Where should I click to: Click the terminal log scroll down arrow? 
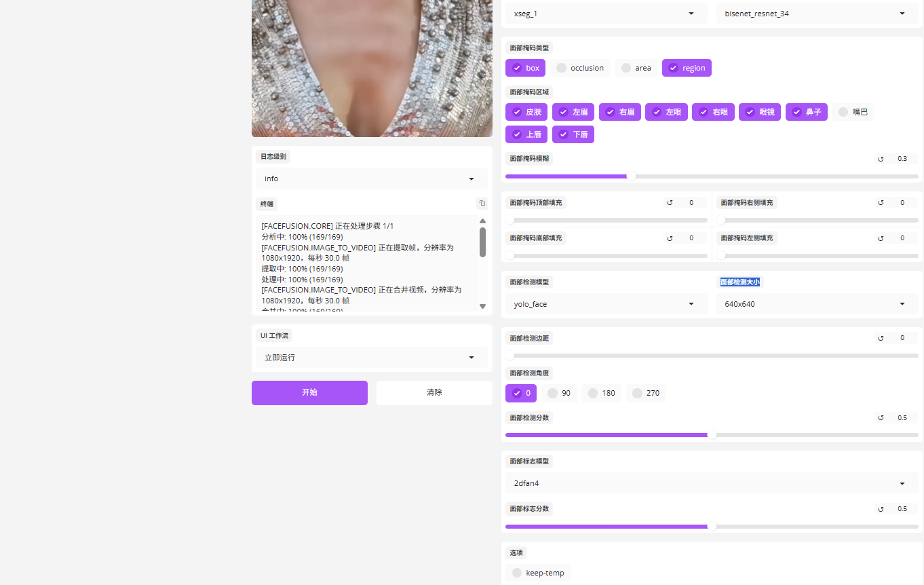point(482,306)
